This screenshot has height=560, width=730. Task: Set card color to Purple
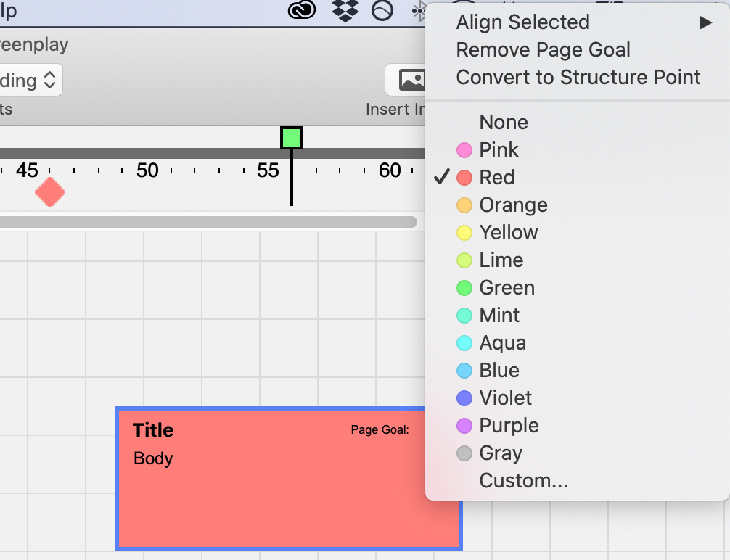(508, 426)
